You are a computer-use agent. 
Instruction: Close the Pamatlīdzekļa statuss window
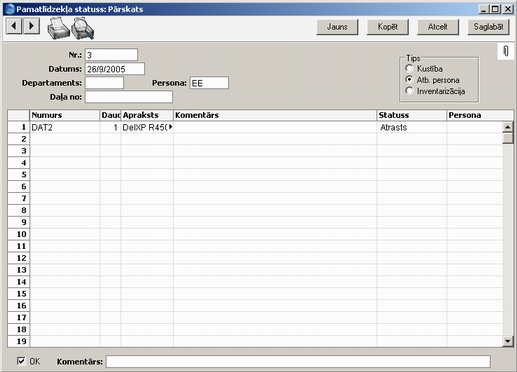pyautogui.click(x=508, y=9)
